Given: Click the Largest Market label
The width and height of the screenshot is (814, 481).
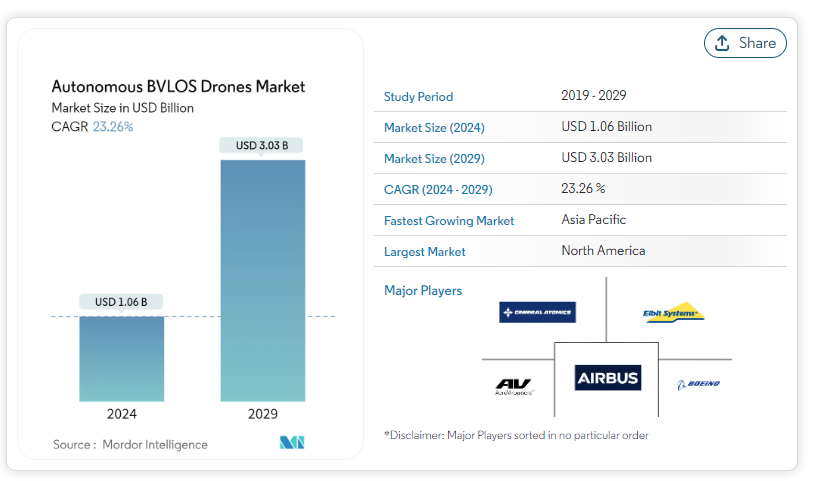Looking at the screenshot, I should [x=425, y=252].
